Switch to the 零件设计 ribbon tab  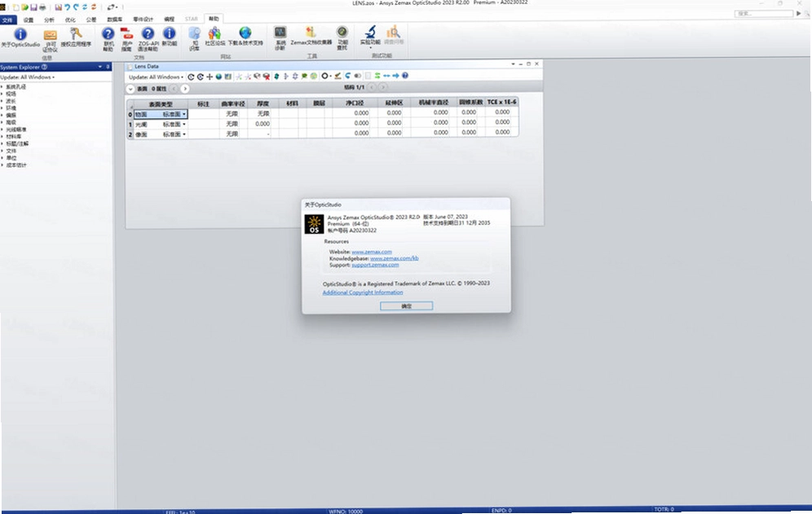(143, 20)
